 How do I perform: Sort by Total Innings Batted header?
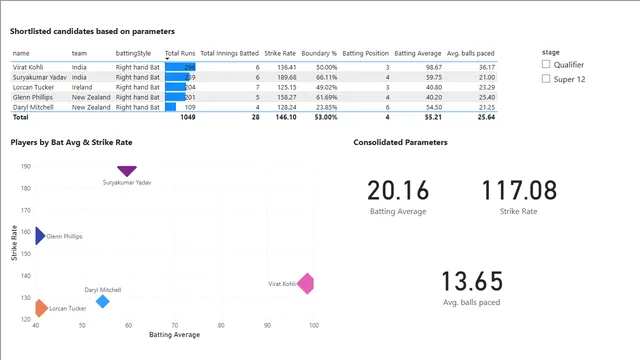pos(229,53)
